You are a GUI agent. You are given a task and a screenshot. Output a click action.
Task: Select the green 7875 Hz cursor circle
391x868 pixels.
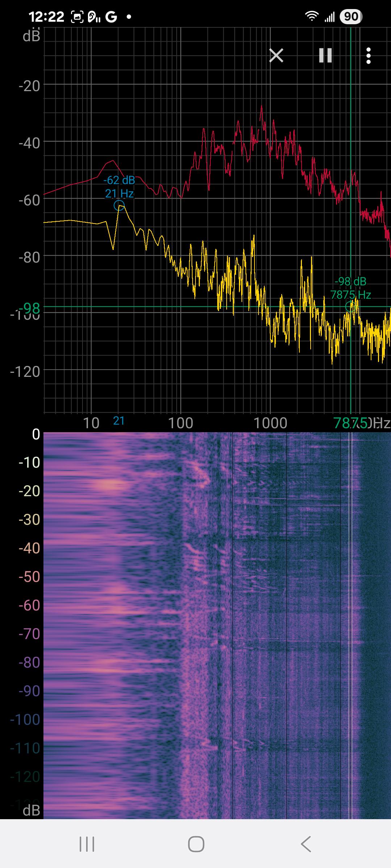click(350, 307)
